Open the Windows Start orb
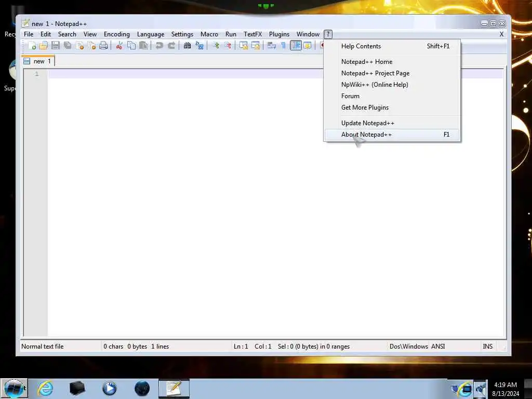Image resolution: width=532 pixels, height=399 pixels. (x=14, y=389)
